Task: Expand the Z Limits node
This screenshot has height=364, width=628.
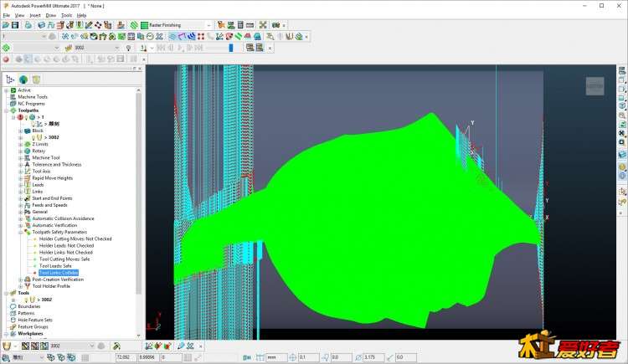Action: click(20, 144)
